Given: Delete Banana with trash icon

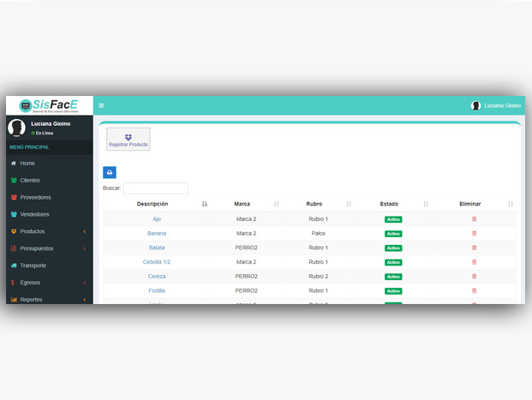Looking at the screenshot, I should point(475,234).
